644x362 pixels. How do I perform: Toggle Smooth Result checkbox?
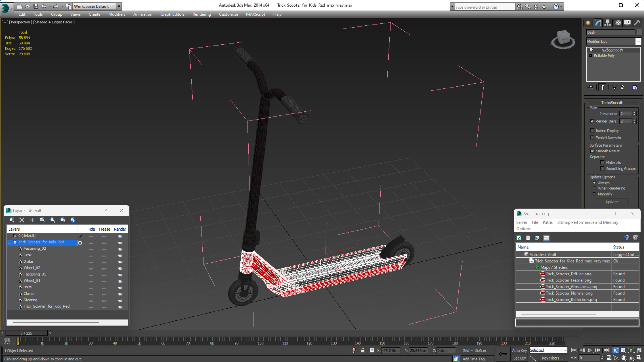(x=592, y=151)
